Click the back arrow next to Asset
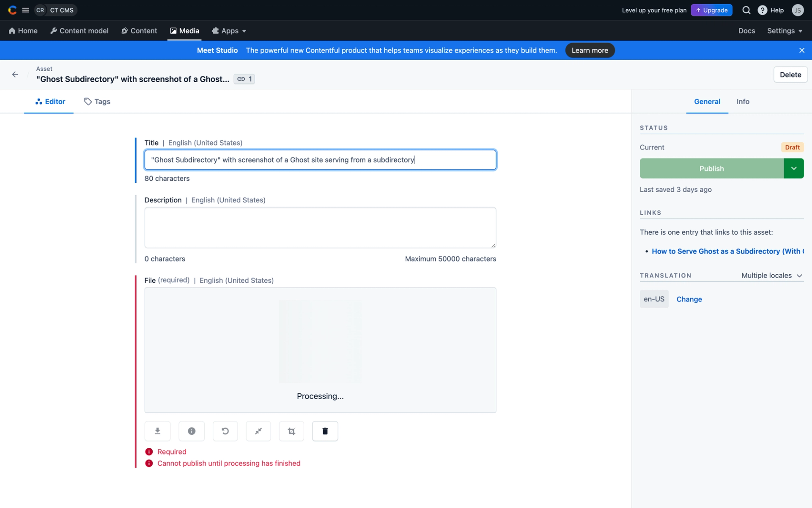812x508 pixels. point(15,75)
